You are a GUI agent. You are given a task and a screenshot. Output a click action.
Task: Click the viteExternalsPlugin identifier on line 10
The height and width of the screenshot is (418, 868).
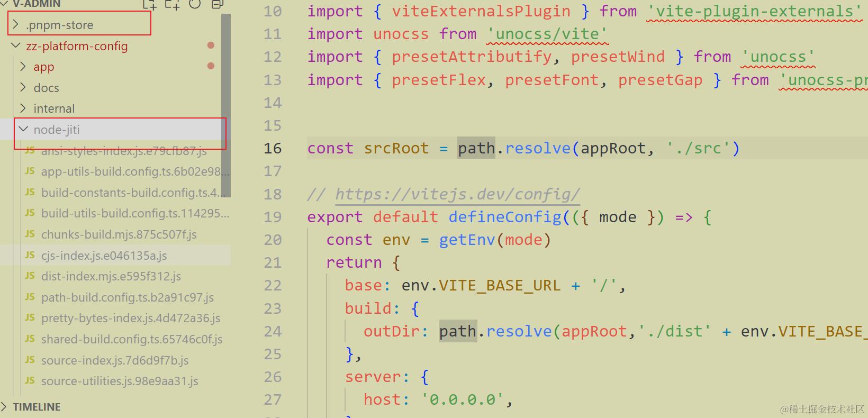click(481, 11)
